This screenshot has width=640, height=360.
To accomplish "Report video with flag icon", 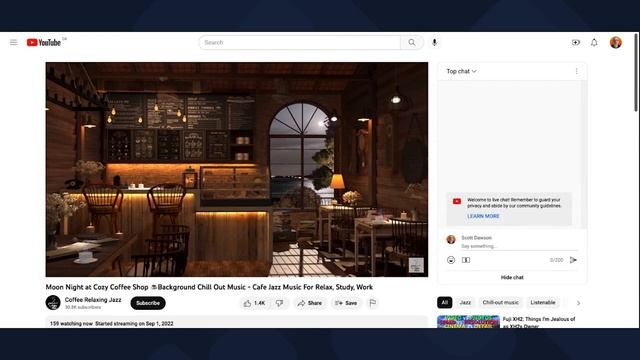I will pos(373,303).
